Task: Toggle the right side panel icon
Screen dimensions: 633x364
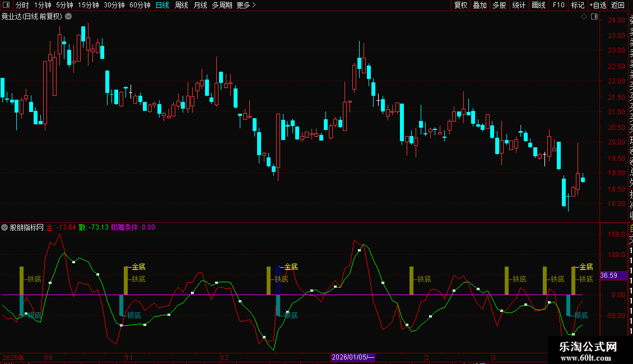Action: click(x=594, y=17)
